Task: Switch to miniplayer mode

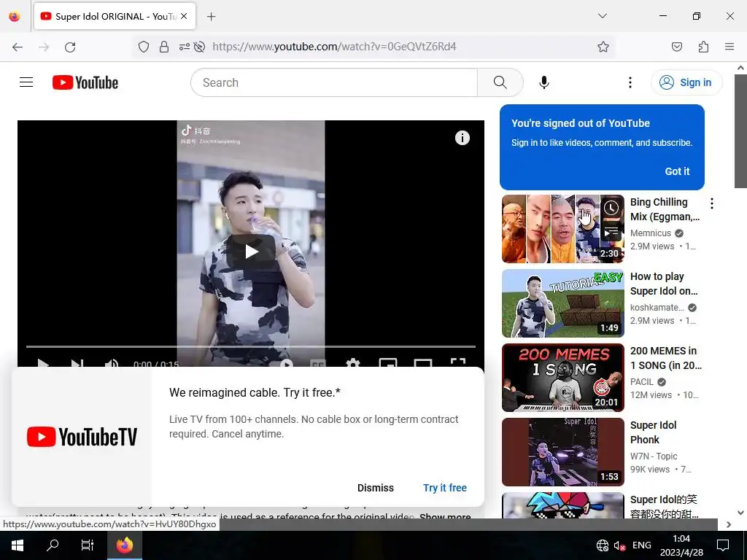Action: pyautogui.click(x=388, y=363)
